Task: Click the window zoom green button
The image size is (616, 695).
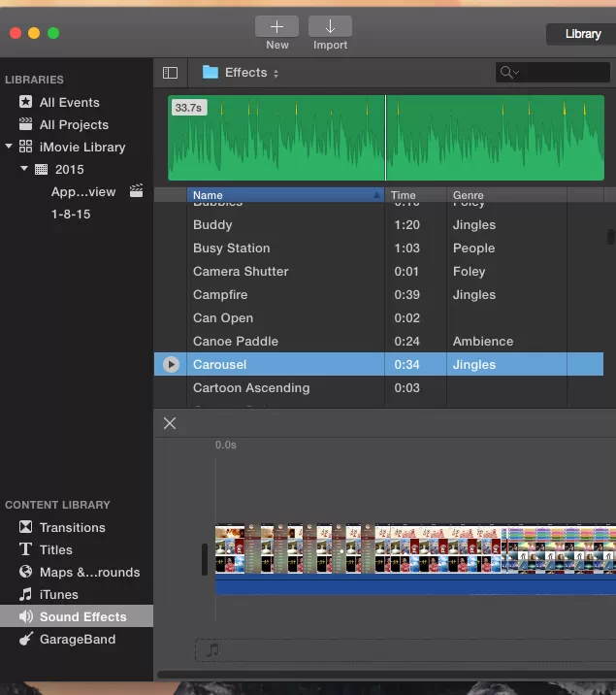Action: click(x=53, y=33)
